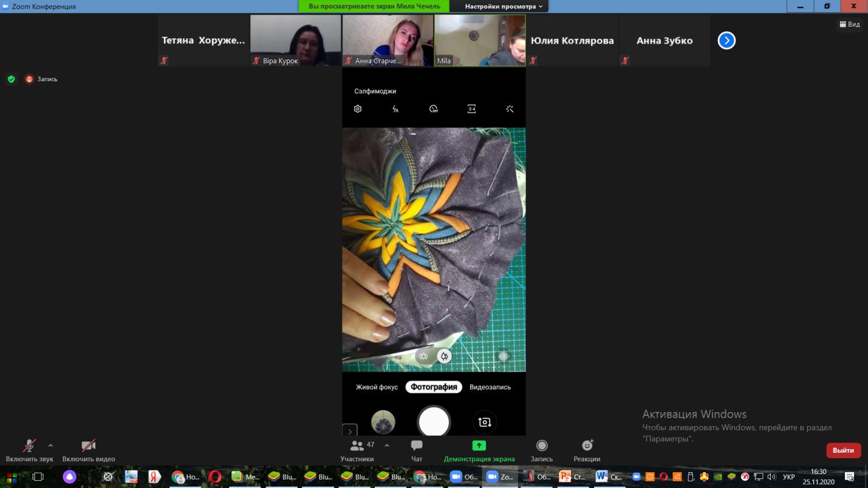Unmute microphone with Включить звук

click(29, 451)
